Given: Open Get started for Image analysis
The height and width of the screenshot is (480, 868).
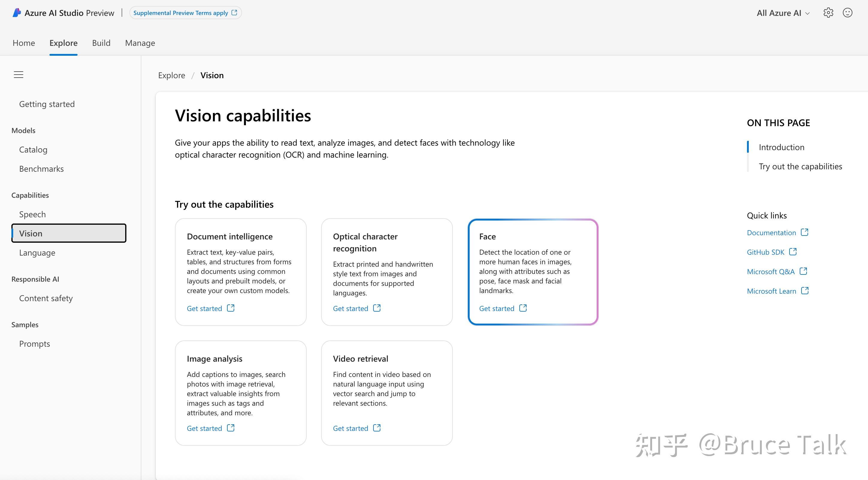Looking at the screenshot, I should click(205, 428).
